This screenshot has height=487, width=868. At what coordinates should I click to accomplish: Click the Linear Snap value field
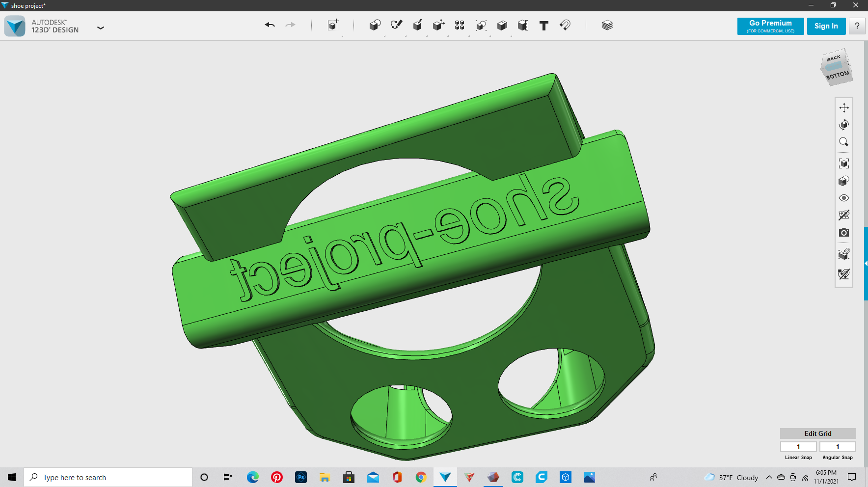pyautogui.click(x=798, y=446)
